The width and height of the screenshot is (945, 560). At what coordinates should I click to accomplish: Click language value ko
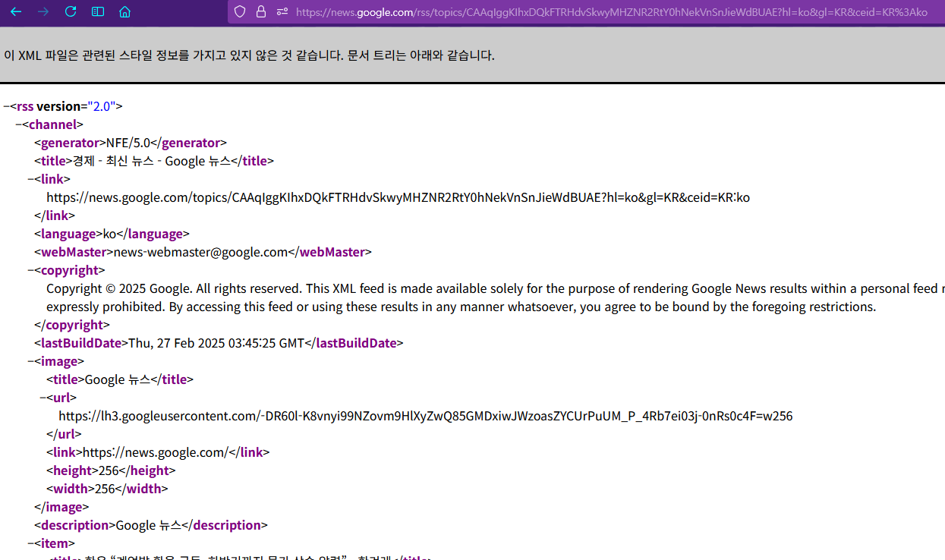click(109, 234)
